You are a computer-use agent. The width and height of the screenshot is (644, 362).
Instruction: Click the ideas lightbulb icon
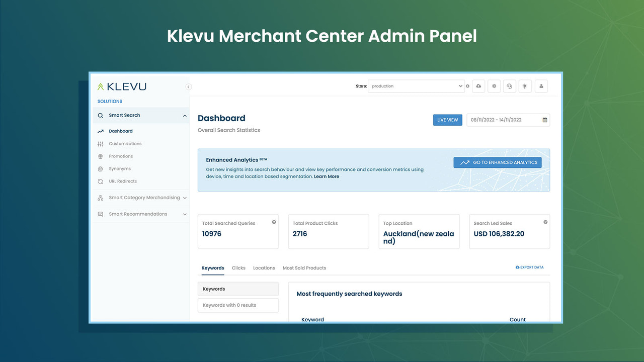point(525,86)
